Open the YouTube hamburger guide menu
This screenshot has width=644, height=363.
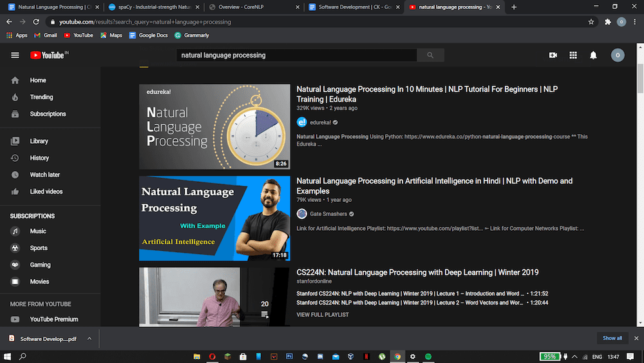[x=15, y=55]
